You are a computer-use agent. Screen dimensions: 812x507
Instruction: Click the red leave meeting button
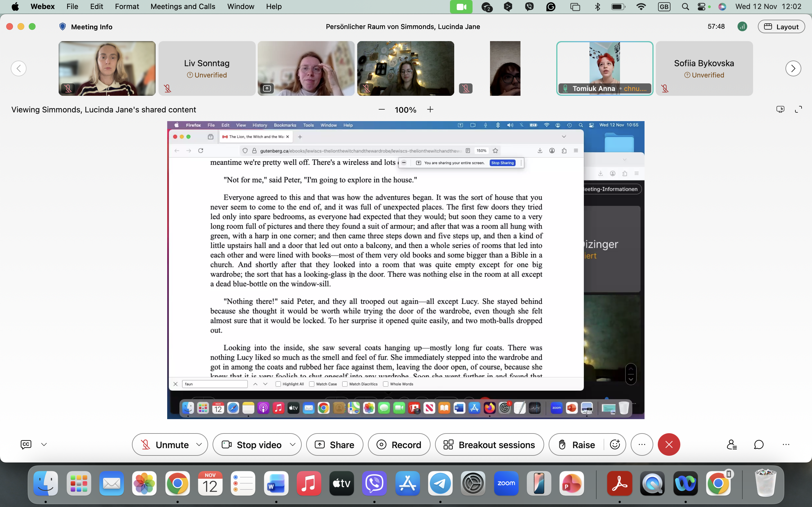coord(669,445)
